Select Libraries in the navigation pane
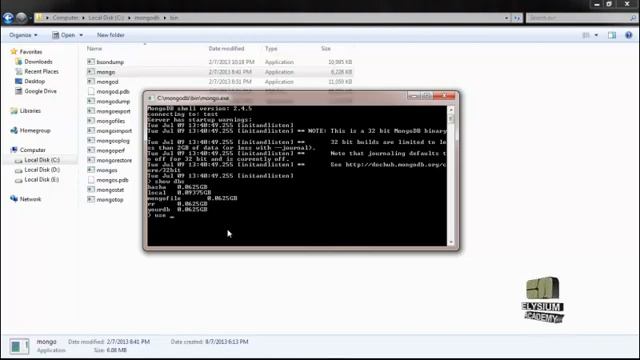640x360 pixels. pyautogui.click(x=30, y=111)
